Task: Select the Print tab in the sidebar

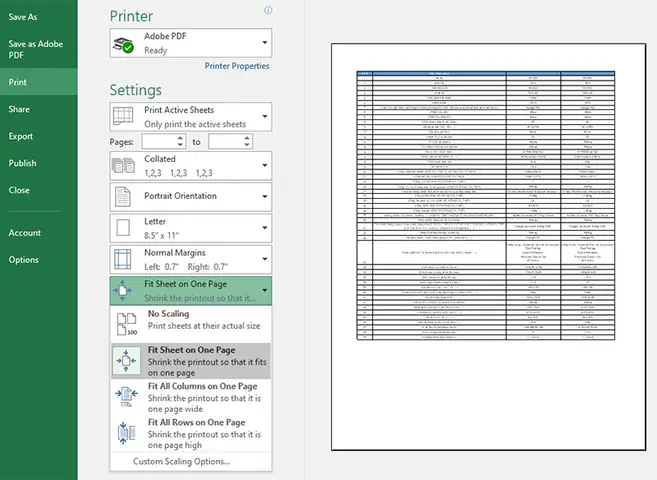Action: tap(39, 82)
